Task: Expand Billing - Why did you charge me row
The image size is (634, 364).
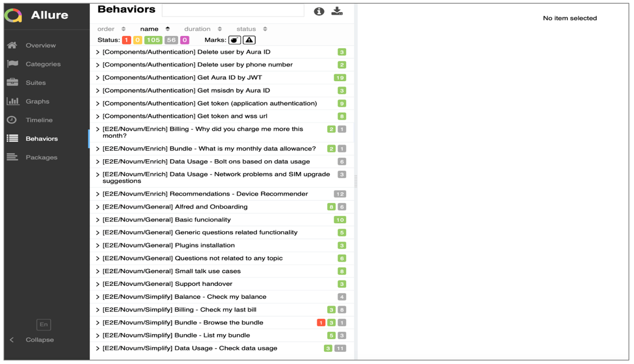Action: (x=222, y=132)
